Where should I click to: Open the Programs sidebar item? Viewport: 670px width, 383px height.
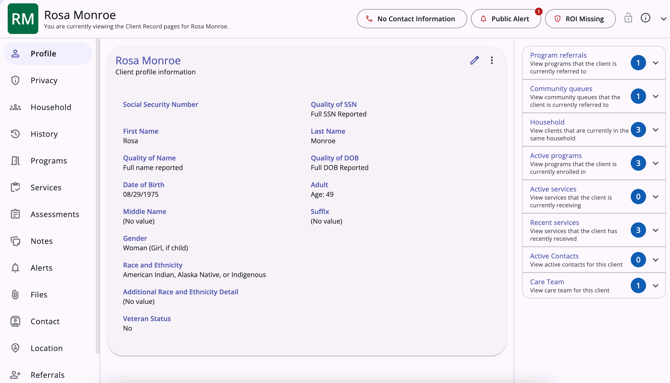pyautogui.click(x=48, y=161)
